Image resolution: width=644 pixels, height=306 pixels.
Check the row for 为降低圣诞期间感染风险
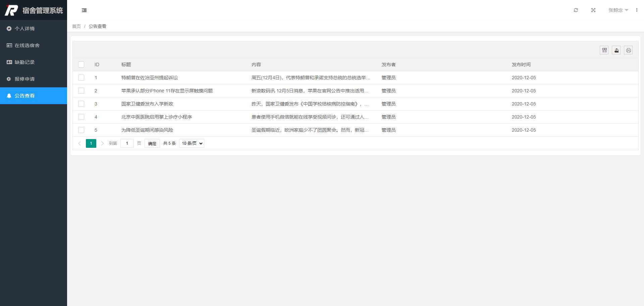tap(81, 130)
